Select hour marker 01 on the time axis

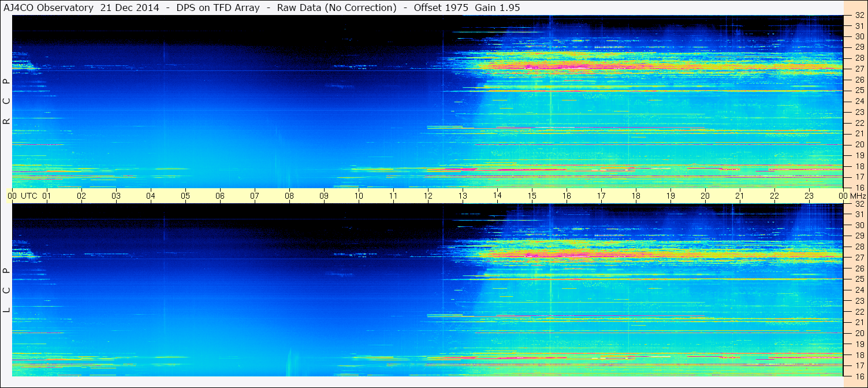47,196
